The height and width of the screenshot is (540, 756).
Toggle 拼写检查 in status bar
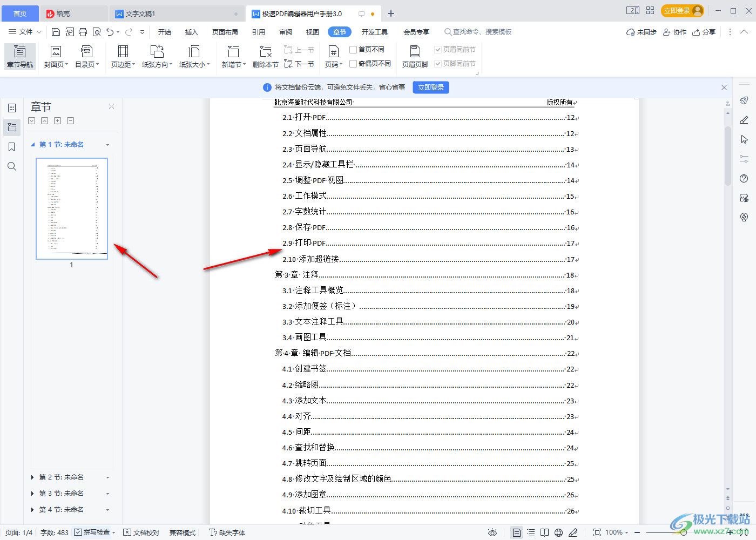click(92, 532)
